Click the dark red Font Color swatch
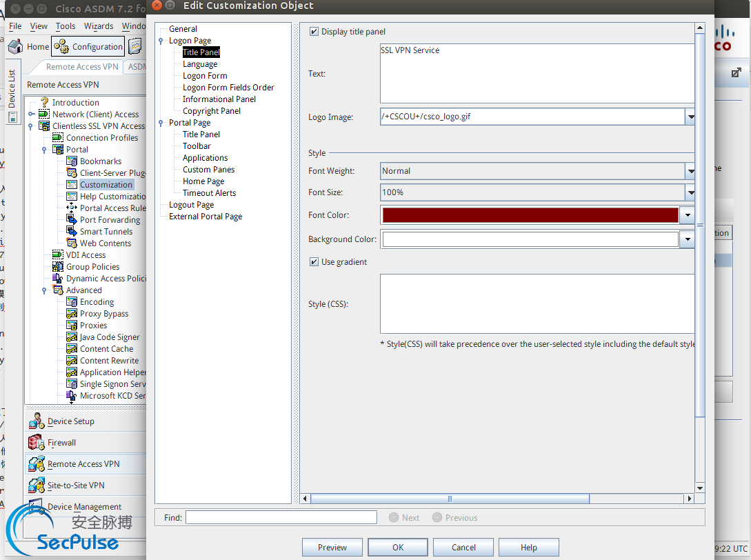 pyautogui.click(x=530, y=215)
